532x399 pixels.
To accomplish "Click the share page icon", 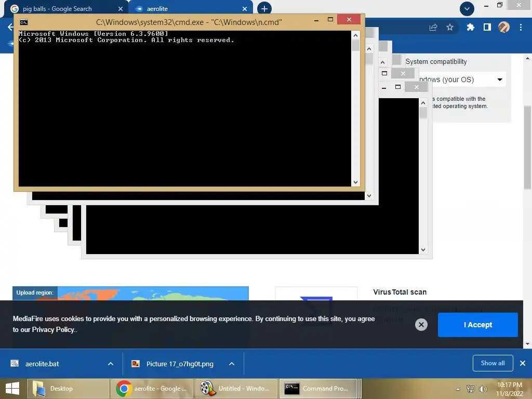I will (x=433, y=27).
